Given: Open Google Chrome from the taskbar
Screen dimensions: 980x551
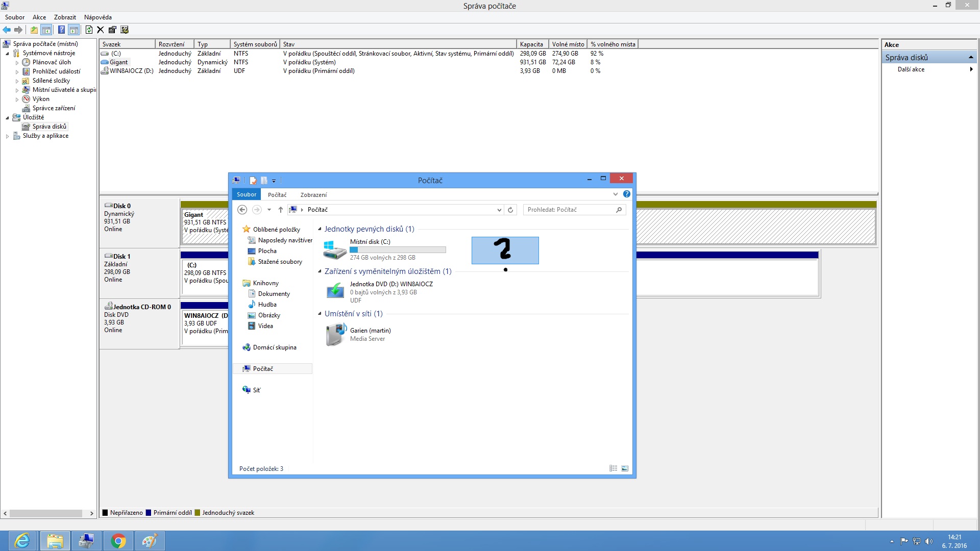Looking at the screenshot, I should pos(118,541).
